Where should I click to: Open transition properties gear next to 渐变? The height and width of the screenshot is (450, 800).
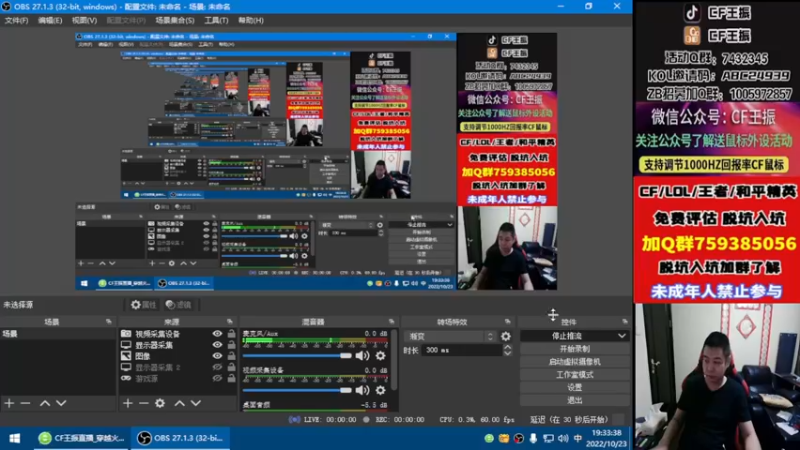(506, 336)
